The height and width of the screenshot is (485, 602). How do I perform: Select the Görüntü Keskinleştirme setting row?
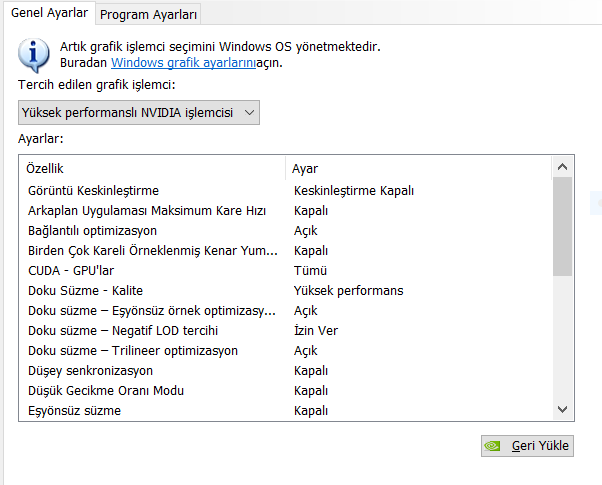click(93, 190)
